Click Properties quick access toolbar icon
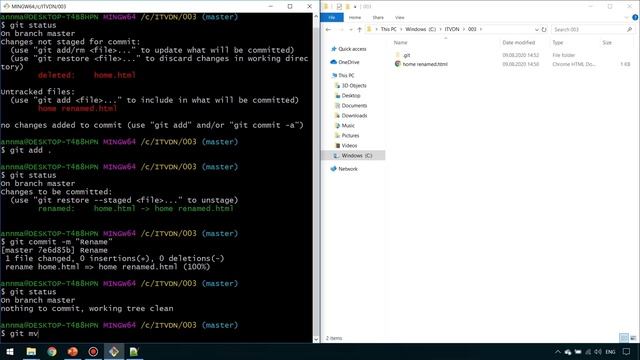 [x=339, y=7]
